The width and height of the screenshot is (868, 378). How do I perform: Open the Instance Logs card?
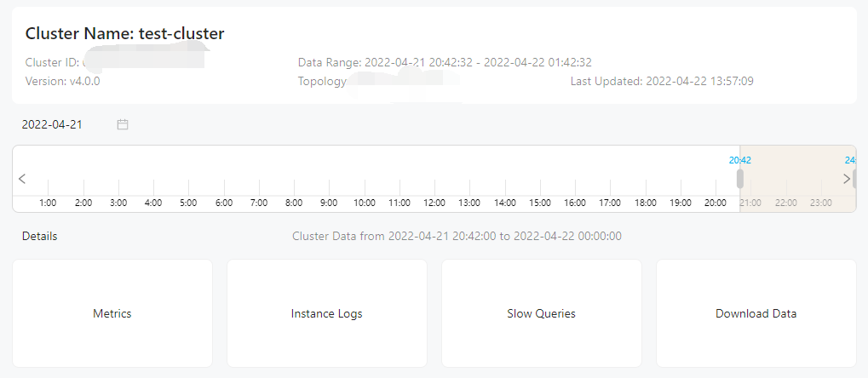pyautogui.click(x=327, y=313)
